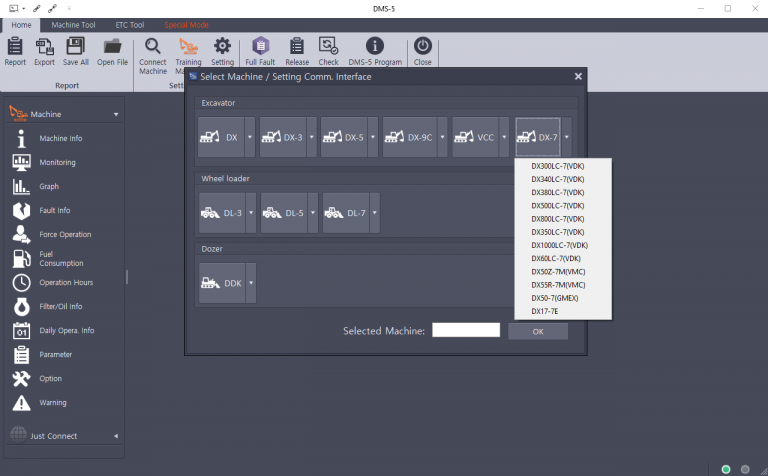Select DX340LC-7(VDK) from list
This screenshot has height=476, width=768.
click(x=558, y=179)
